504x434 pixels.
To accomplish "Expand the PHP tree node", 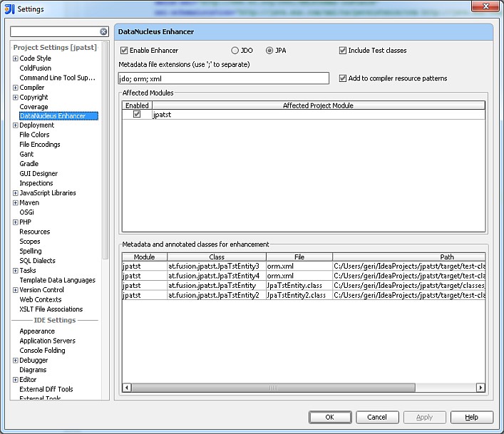I will click(15, 222).
